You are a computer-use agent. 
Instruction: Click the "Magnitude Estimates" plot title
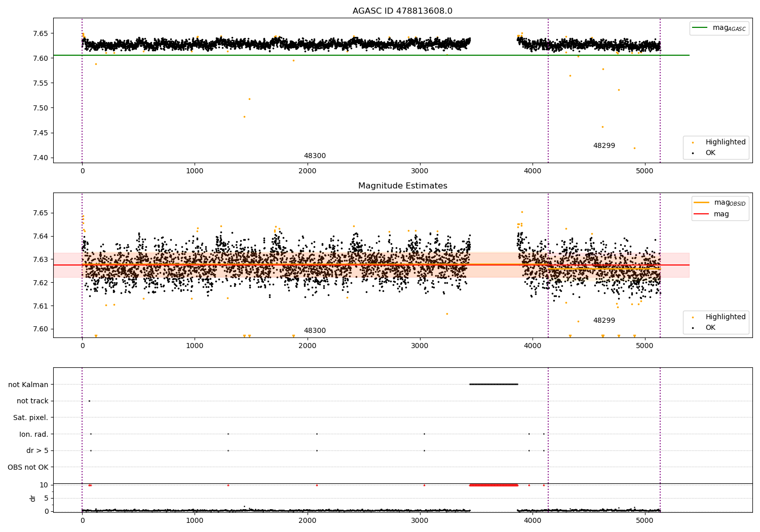402,186
